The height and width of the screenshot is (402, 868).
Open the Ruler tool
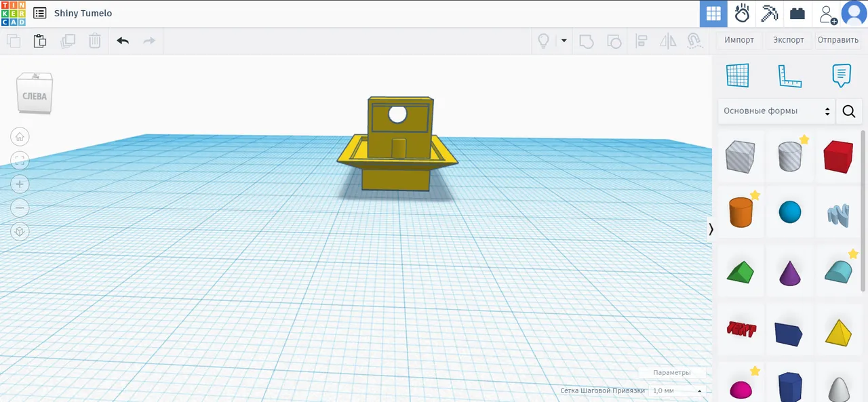tap(789, 76)
